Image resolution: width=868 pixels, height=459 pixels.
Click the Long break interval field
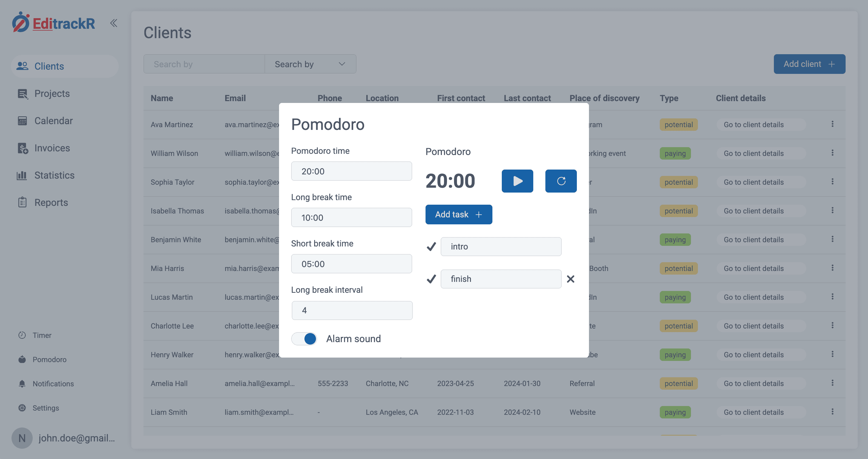352,310
